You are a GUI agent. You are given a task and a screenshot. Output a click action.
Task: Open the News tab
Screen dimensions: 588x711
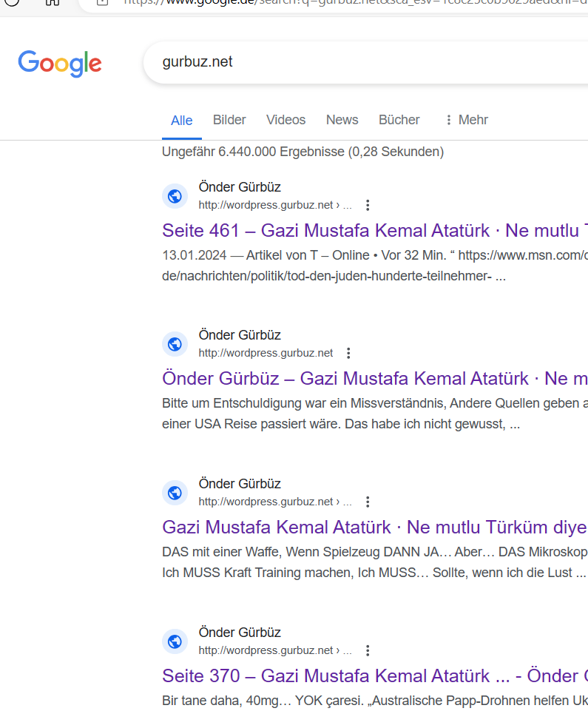point(342,120)
